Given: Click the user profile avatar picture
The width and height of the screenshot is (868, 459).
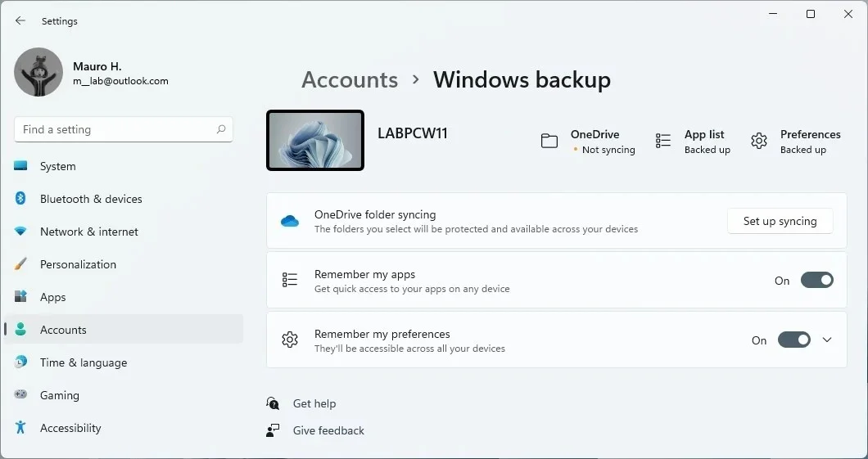Looking at the screenshot, I should (38, 72).
